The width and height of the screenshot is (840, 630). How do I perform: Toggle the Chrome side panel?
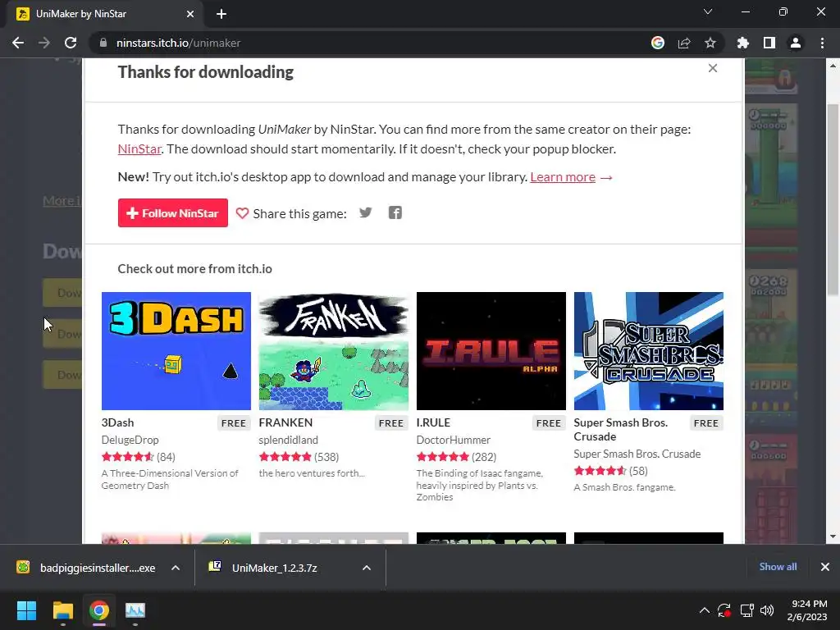pyautogui.click(x=769, y=43)
